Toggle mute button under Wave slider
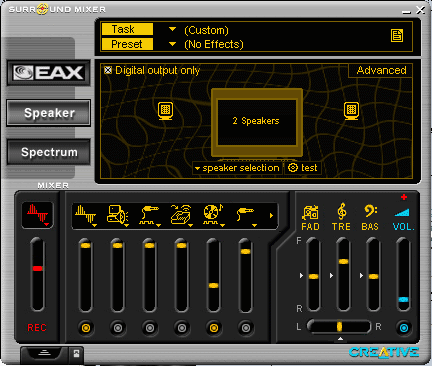Screen dimensions: 432x366 pos(86,328)
